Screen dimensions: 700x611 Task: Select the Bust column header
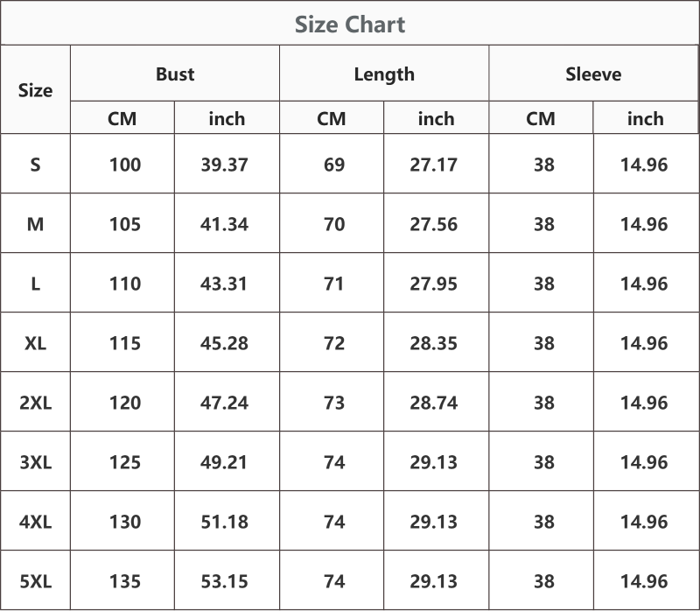[x=175, y=74]
